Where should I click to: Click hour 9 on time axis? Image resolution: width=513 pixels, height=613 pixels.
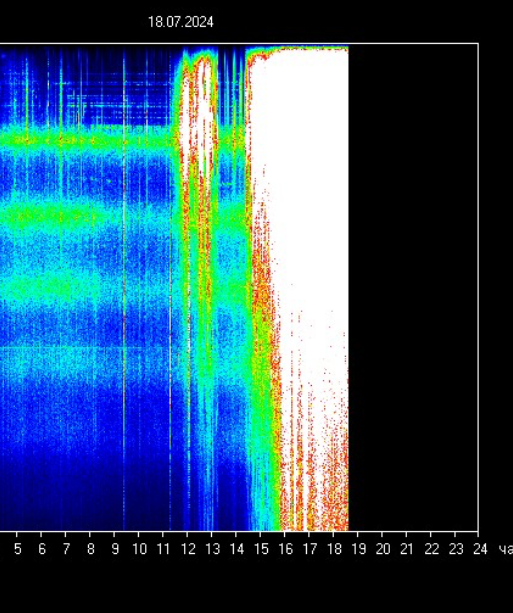pyautogui.click(x=115, y=549)
